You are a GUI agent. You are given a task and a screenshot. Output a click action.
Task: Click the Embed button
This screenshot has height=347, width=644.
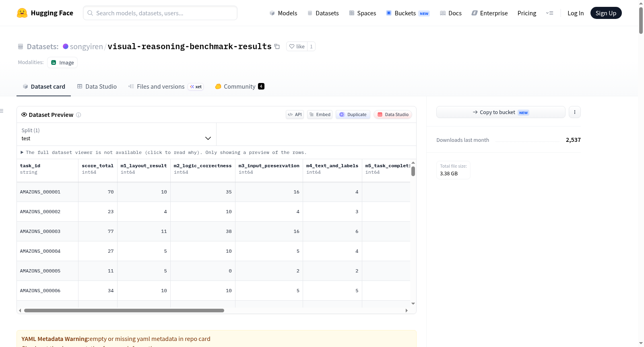tap(320, 114)
